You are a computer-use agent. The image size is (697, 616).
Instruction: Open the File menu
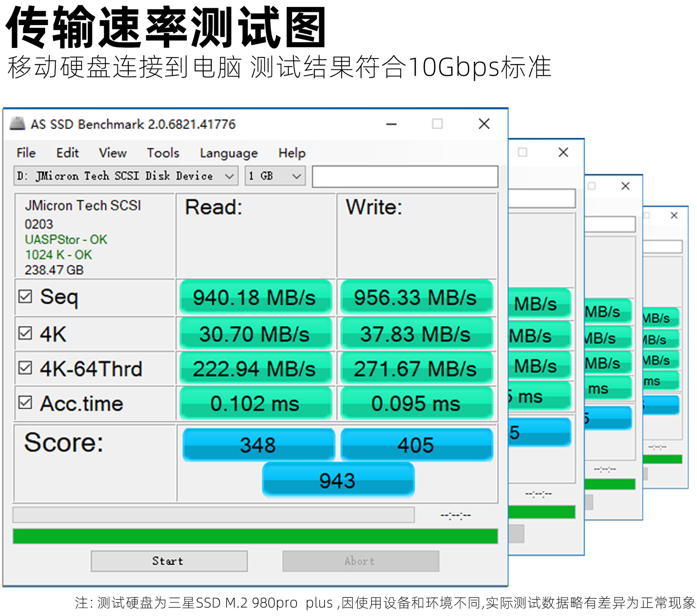click(x=26, y=153)
